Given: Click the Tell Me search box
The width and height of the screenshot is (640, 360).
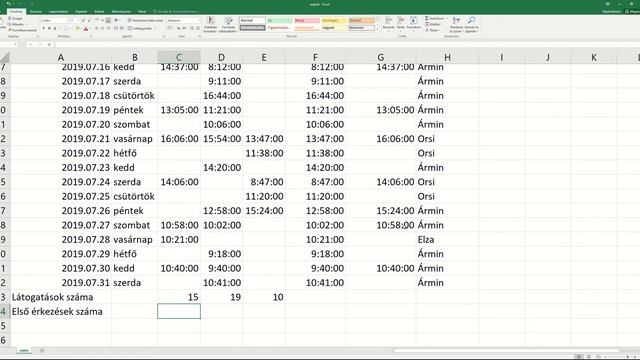Looking at the screenshot, I should coord(176,11).
